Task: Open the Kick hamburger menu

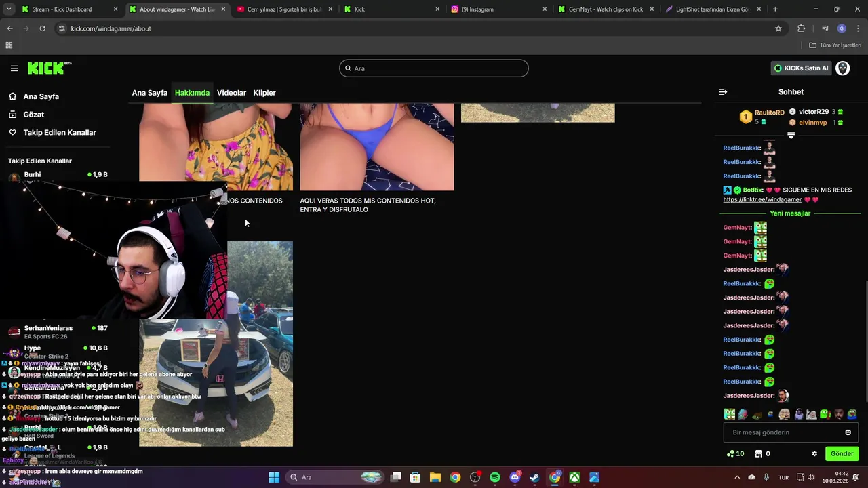Action: tap(14, 68)
